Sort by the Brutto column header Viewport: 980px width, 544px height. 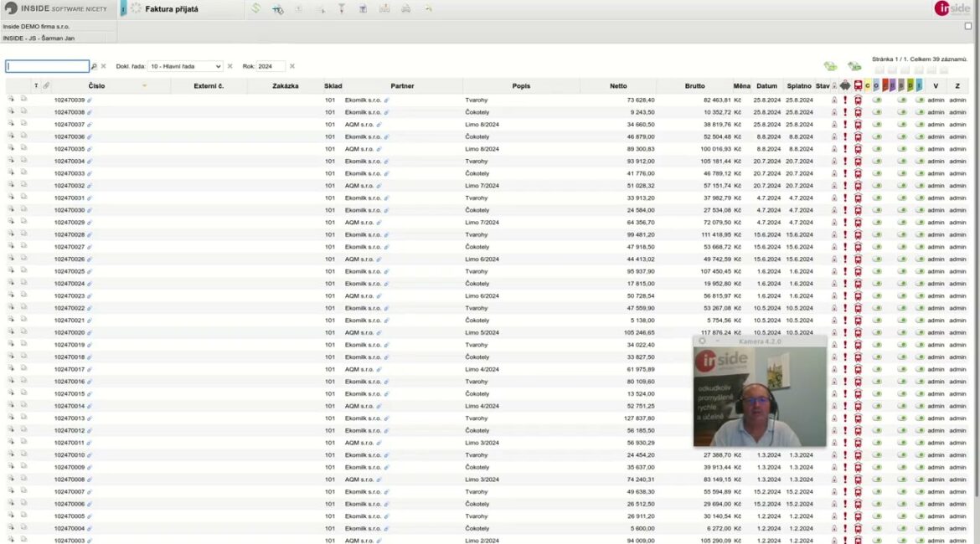point(694,85)
